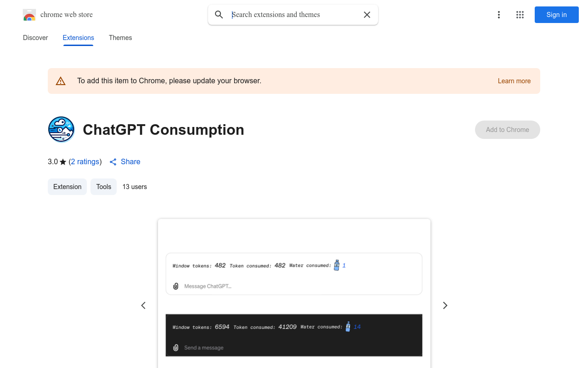Click the 3.0 rating value
This screenshot has width=588, height=368.
pyautogui.click(x=53, y=162)
